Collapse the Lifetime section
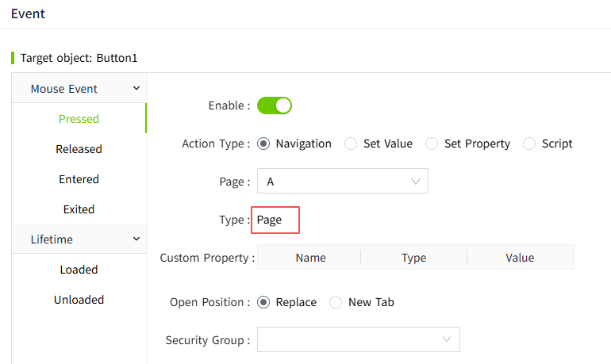Viewport: 611px width, 364px height. pos(136,239)
